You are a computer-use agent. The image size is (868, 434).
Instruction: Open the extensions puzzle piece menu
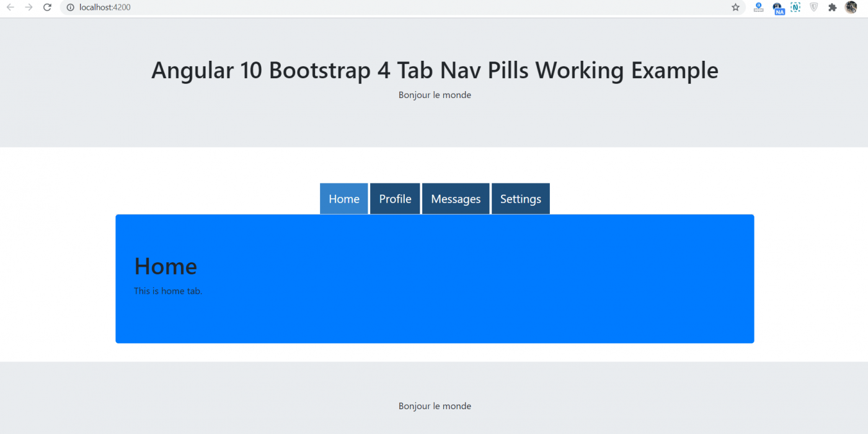pyautogui.click(x=832, y=7)
